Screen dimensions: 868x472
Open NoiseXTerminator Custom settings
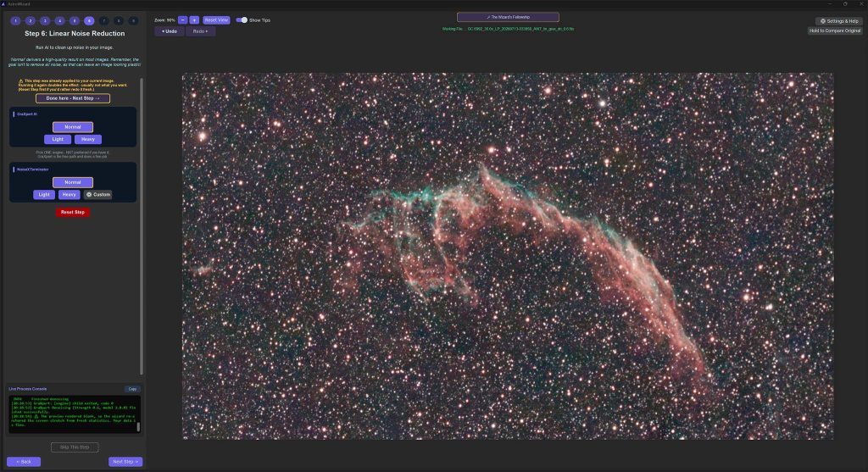(98, 195)
